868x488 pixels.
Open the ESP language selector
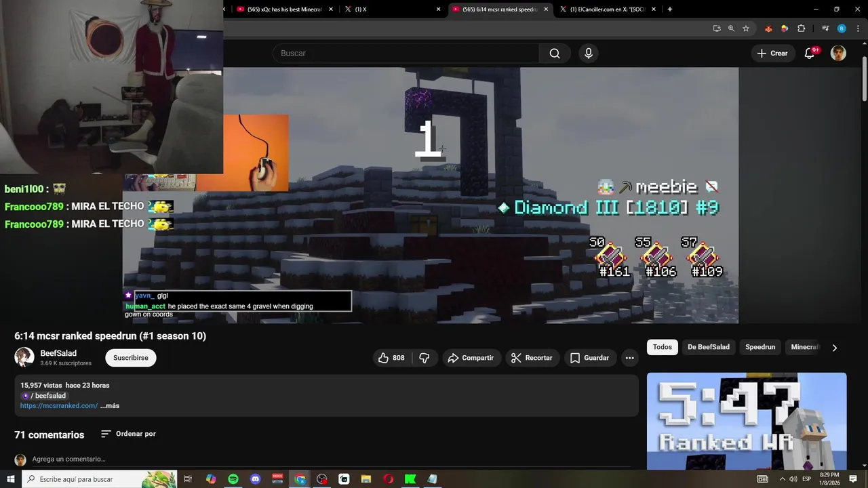click(x=807, y=479)
